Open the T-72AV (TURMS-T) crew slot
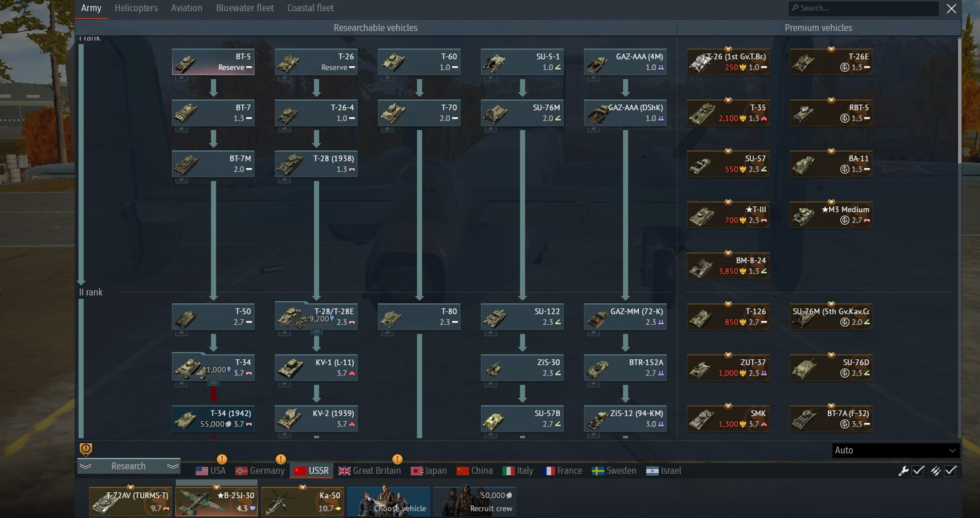 [130, 502]
